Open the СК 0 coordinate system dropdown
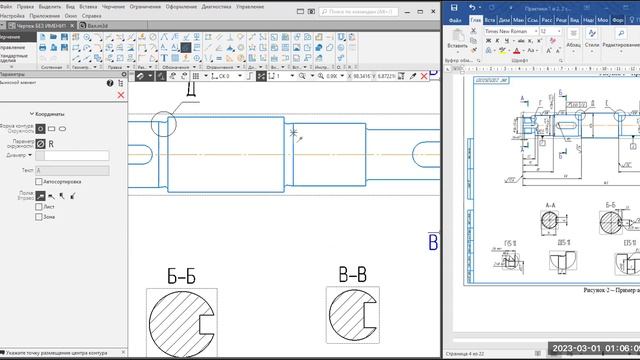The image size is (640, 360). pos(240,76)
